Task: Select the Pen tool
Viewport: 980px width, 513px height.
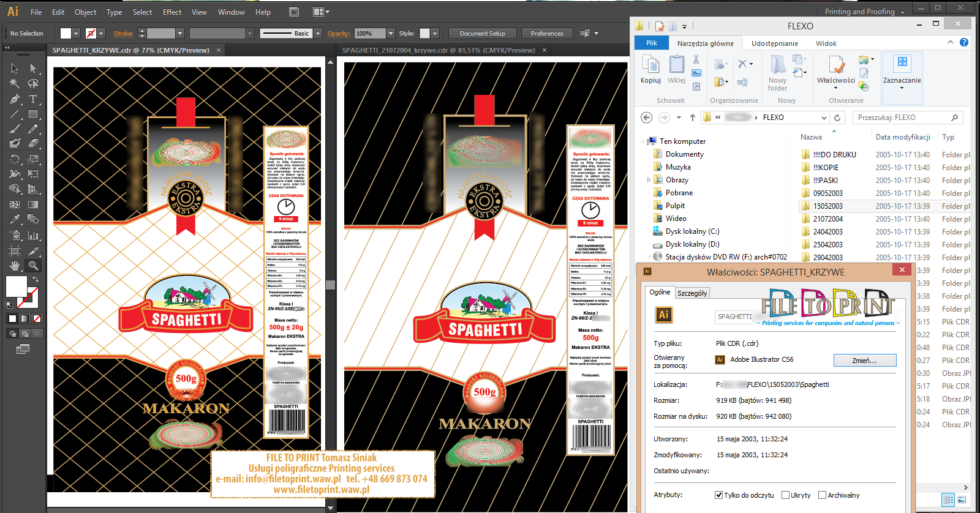Action: pyautogui.click(x=15, y=99)
